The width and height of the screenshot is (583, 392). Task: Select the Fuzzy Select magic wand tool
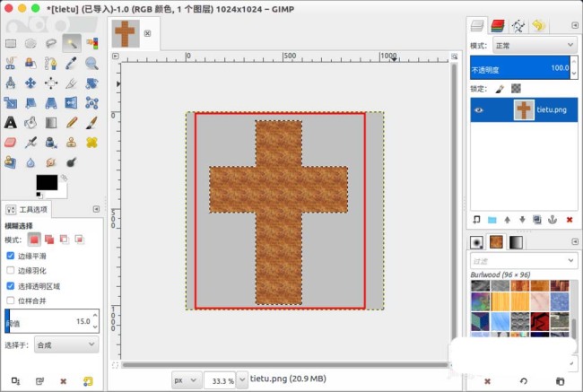point(72,44)
